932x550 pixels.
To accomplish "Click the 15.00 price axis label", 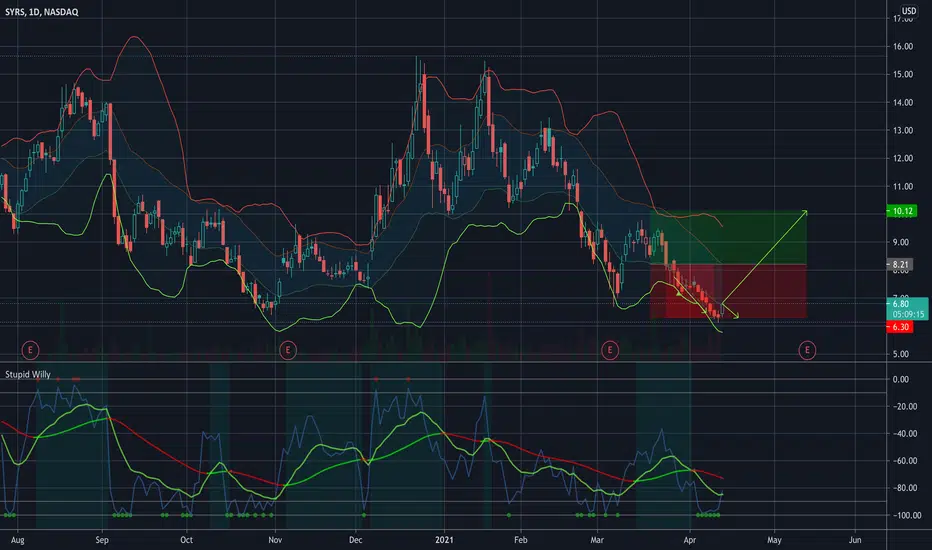I will (x=903, y=74).
